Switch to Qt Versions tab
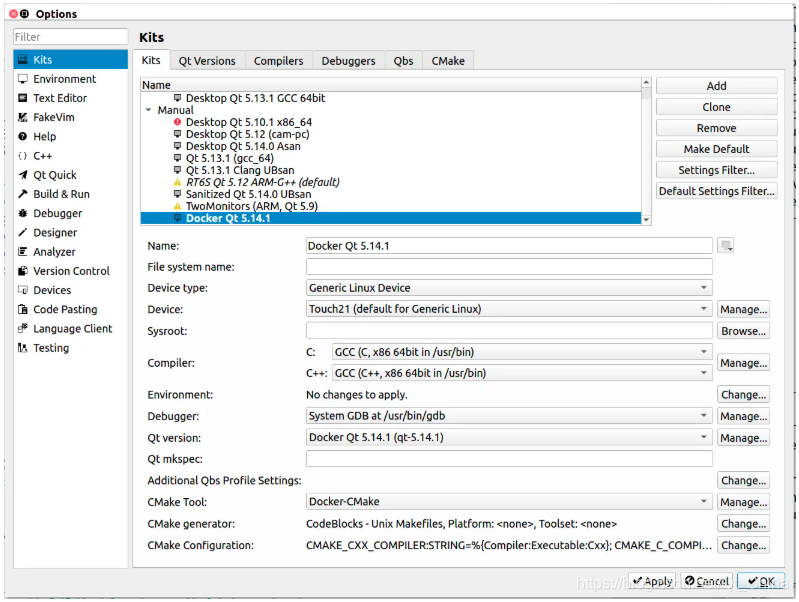This screenshot has width=799, height=602. click(207, 61)
